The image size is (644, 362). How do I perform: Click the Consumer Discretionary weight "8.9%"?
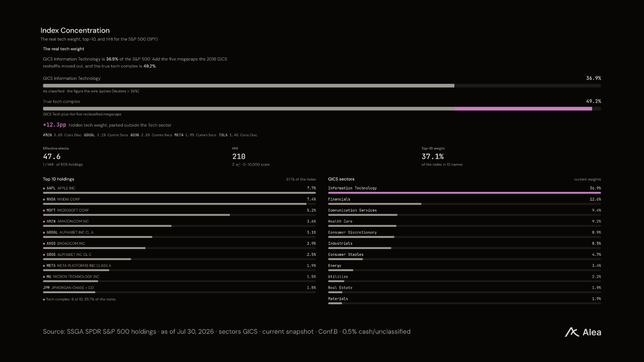(x=596, y=232)
